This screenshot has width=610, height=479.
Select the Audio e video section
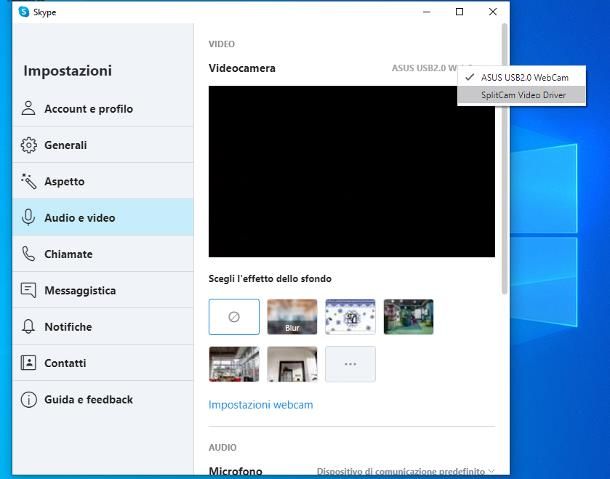(103, 217)
